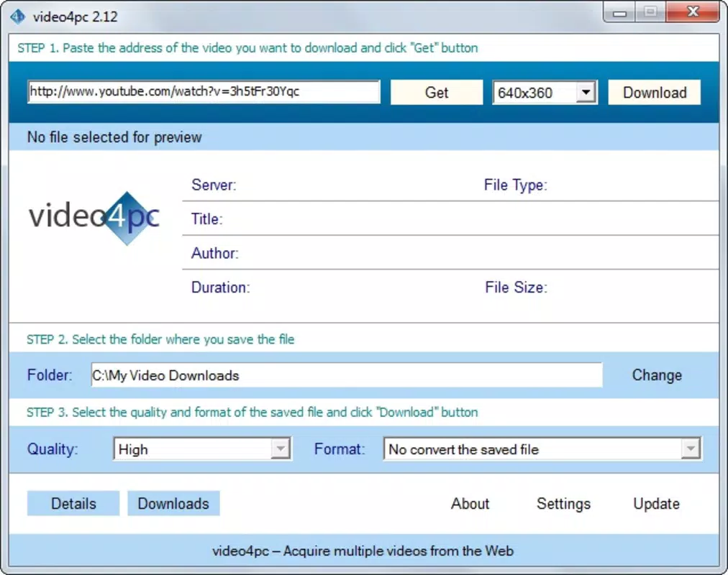Image resolution: width=728 pixels, height=575 pixels.
Task: Click the Update link
Action: point(657,504)
